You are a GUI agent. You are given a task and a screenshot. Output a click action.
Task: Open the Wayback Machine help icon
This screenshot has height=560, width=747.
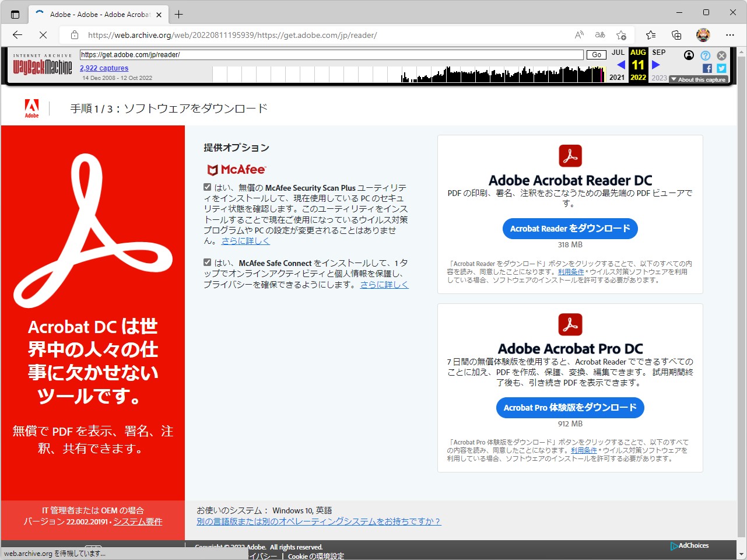pos(706,55)
